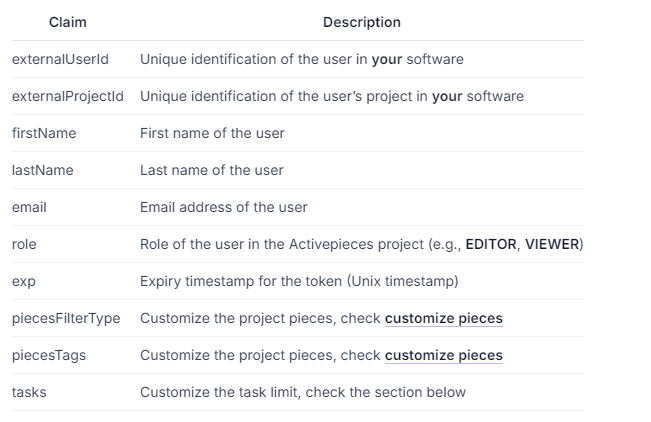Click the First name of the user description
651x422 pixels.
pos(212,133)
